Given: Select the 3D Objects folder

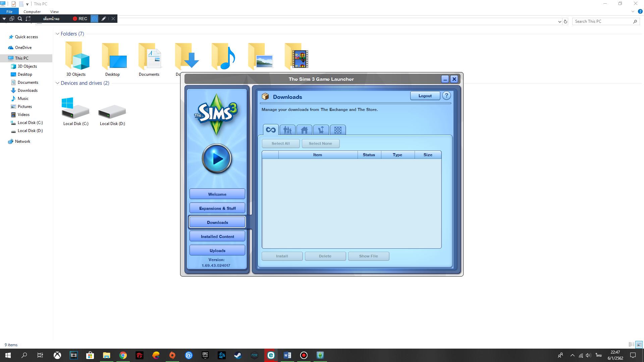Looking at the screenshot, I should click(76, 59).
